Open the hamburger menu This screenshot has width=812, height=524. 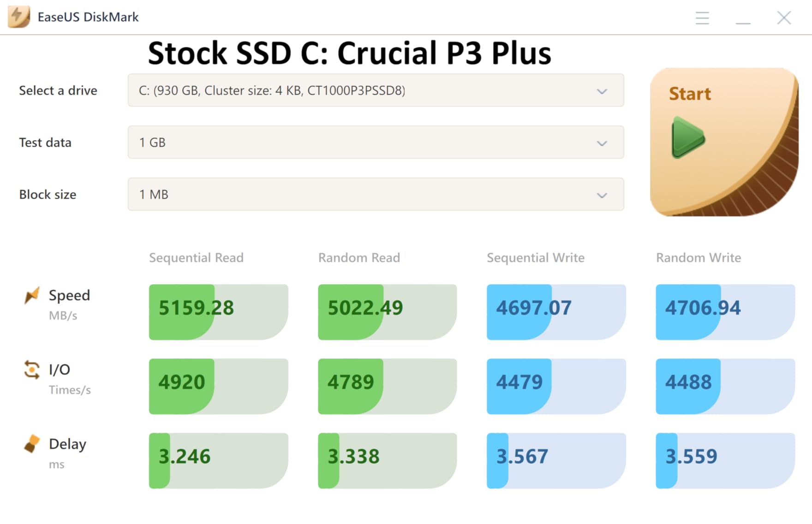702,18
